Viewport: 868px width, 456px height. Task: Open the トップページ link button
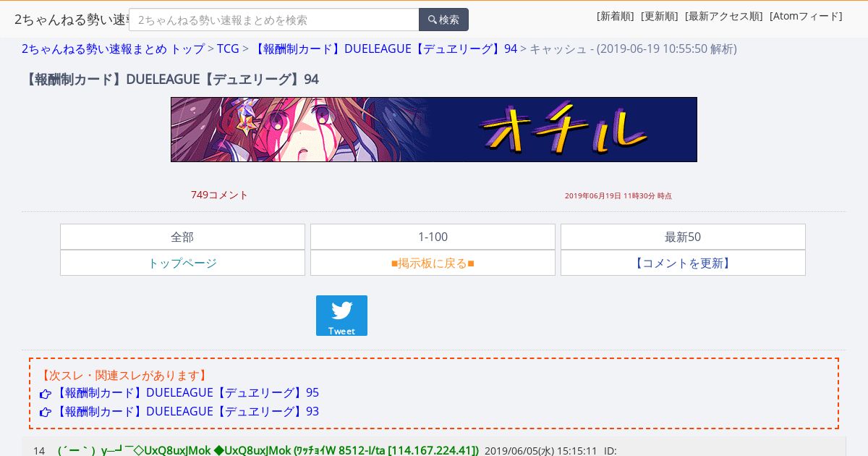[182, 263]
